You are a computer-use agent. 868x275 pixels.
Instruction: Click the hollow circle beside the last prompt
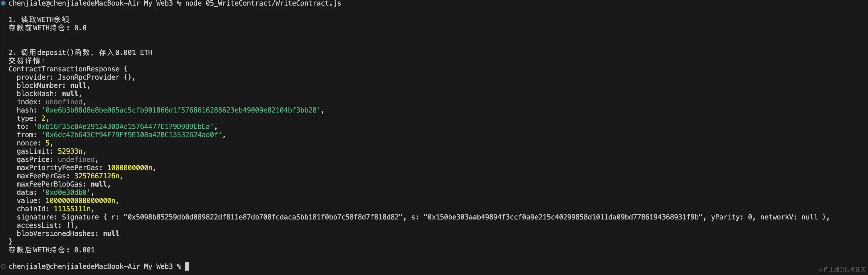pos(3,266)
